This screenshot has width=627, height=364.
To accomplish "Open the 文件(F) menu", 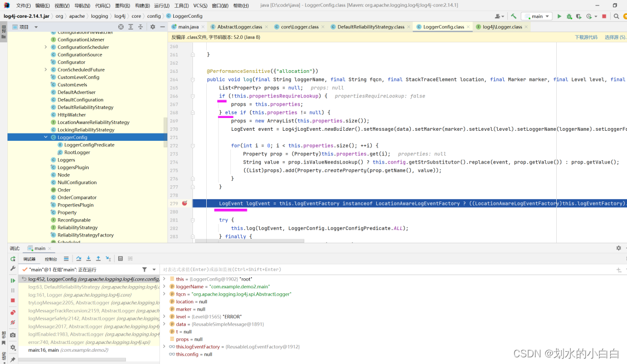I will click(x=23, y=6).
